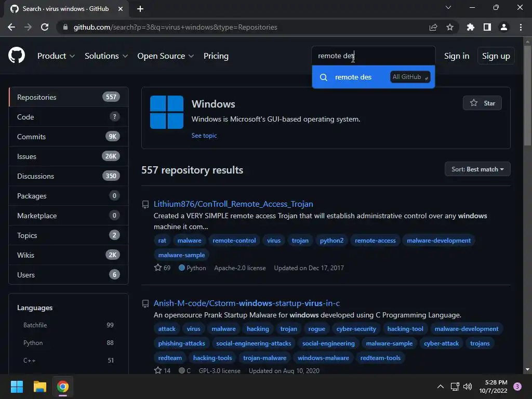Click the 'phishing-attacks' topic tag
Image resolution: width=532 pixels, height=399 pixels.
(x=181, y=343)
